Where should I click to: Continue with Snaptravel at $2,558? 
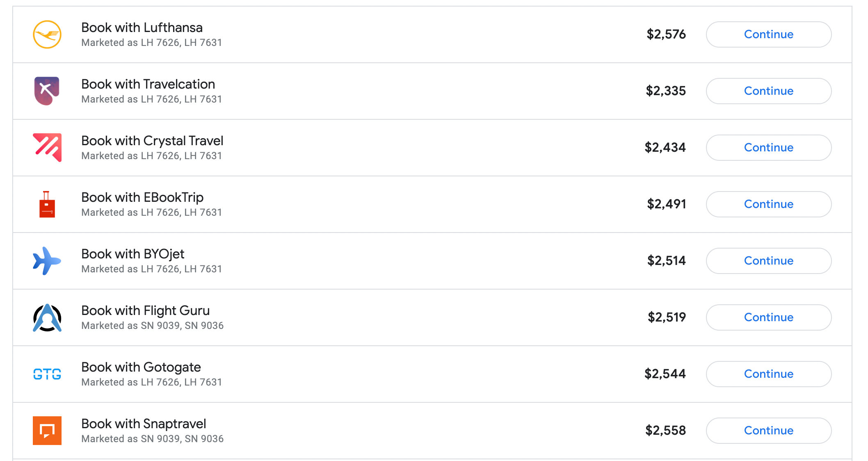tap(768, 431)
